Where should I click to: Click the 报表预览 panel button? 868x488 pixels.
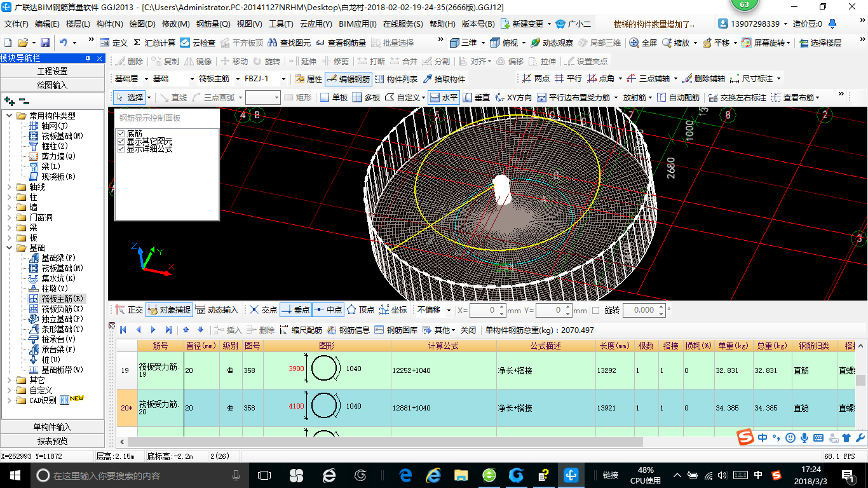click(52, 441)
